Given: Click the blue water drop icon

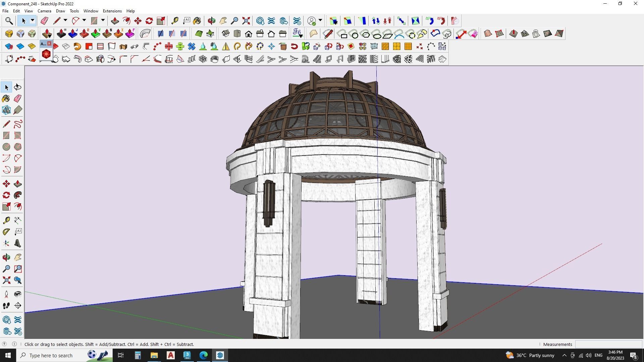Looking at the screenshot, I should 203,46.
